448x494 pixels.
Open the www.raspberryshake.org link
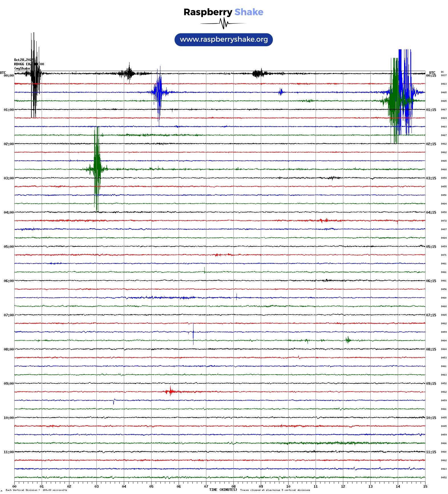coord(223,39)
